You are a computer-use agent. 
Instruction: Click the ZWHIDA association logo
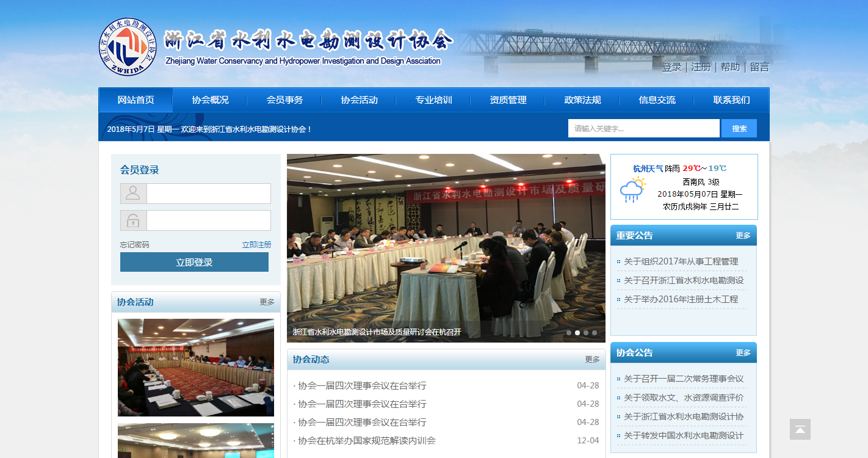click(128, 47)
